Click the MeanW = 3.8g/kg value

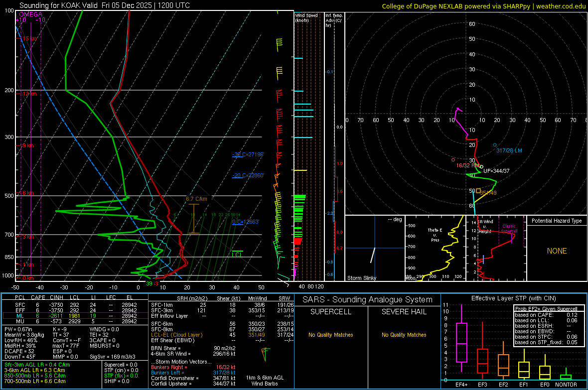click(x=24, y=335)
